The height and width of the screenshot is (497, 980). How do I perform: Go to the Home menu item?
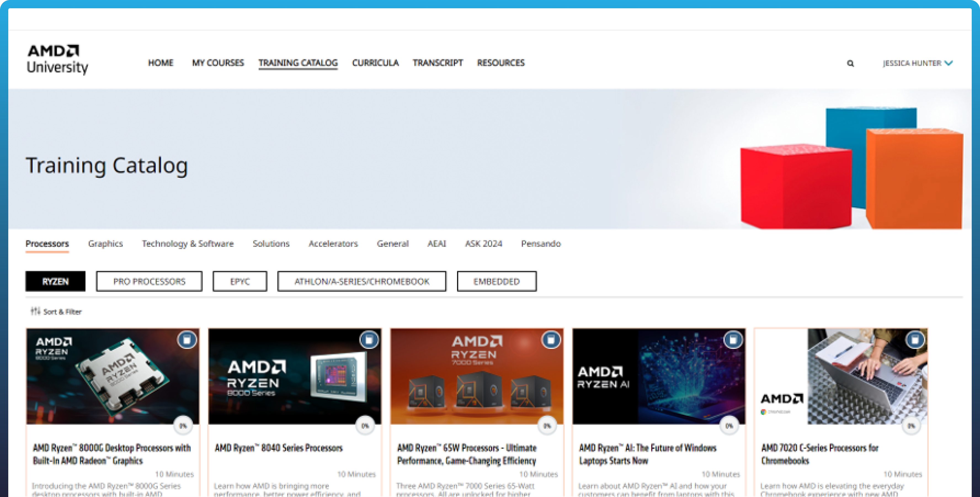point(161,63)
